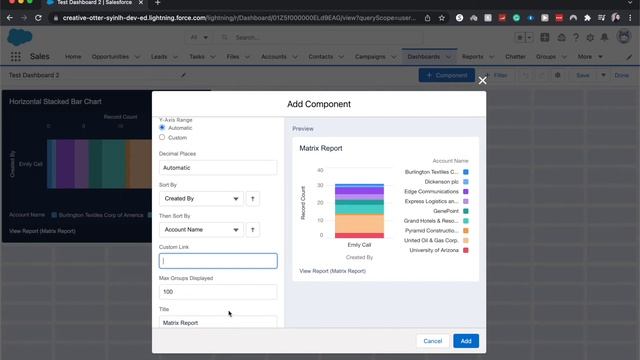This screenshot has height=360, width=640.
Task: Open dashboard properties gear icon
Action: tap(558, 75)
